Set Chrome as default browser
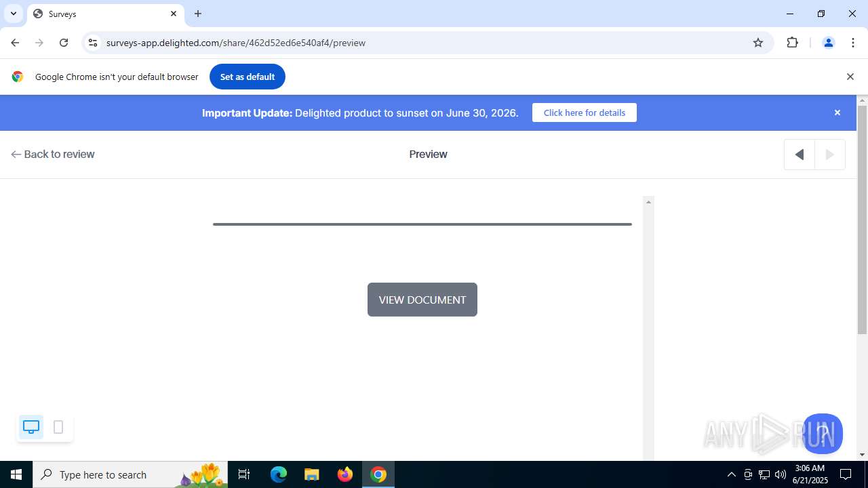868x488 pixels. [x=248, y=77]
